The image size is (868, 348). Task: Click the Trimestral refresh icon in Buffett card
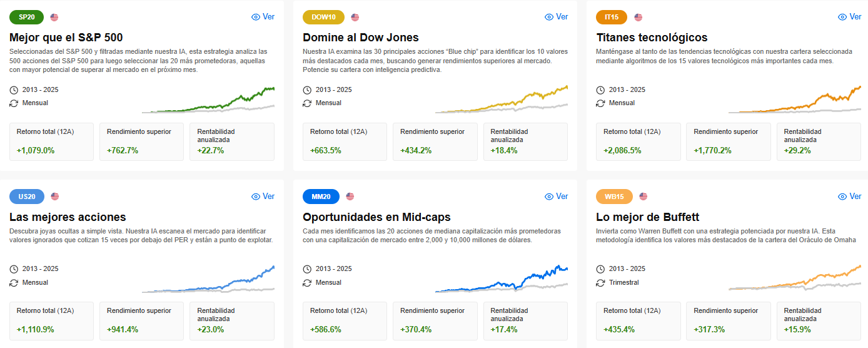(x=601, y=282)
